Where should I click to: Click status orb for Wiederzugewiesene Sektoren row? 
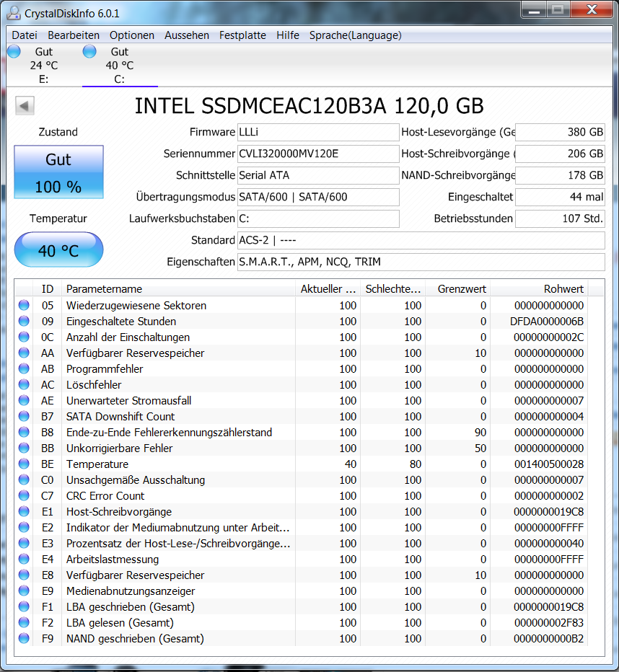point(24,305)
